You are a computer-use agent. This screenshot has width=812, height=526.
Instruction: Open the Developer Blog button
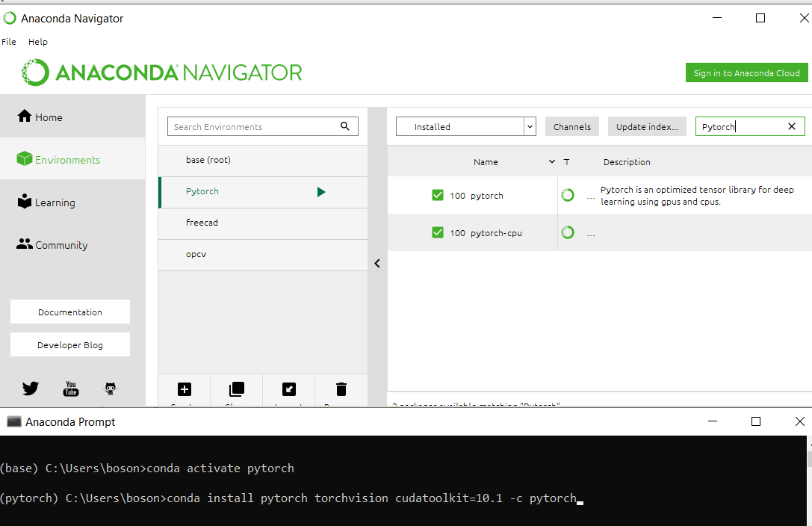[70, 344]
